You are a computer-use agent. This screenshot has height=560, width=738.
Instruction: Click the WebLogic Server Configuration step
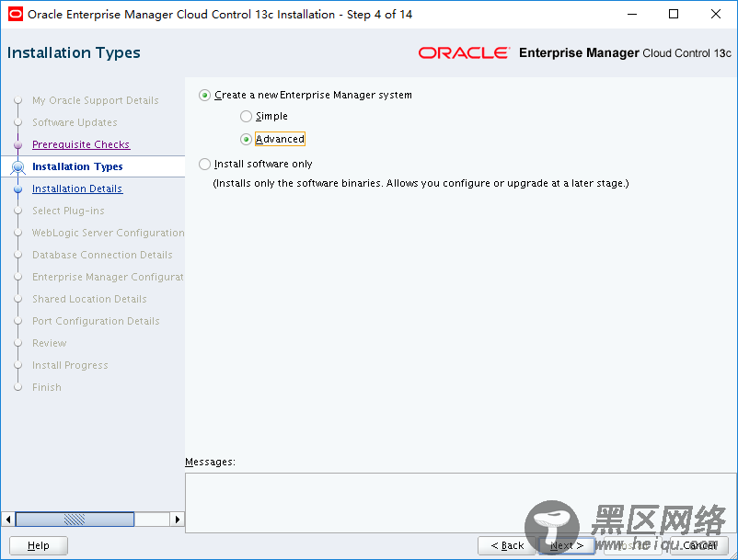(109, 233)
